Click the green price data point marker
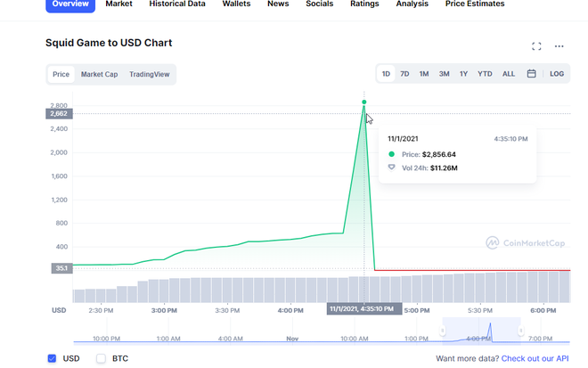This screenshot has height=368, width=588. point(364,102)
